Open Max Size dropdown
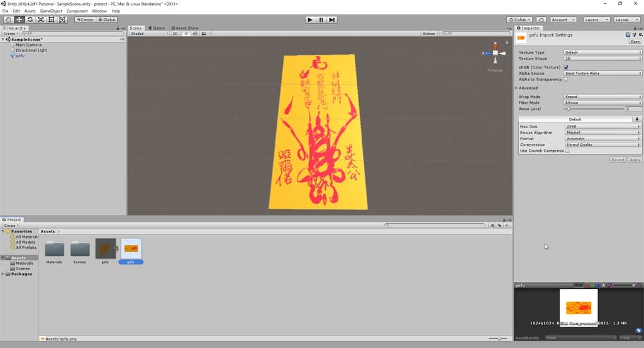 tap(603, 126)
